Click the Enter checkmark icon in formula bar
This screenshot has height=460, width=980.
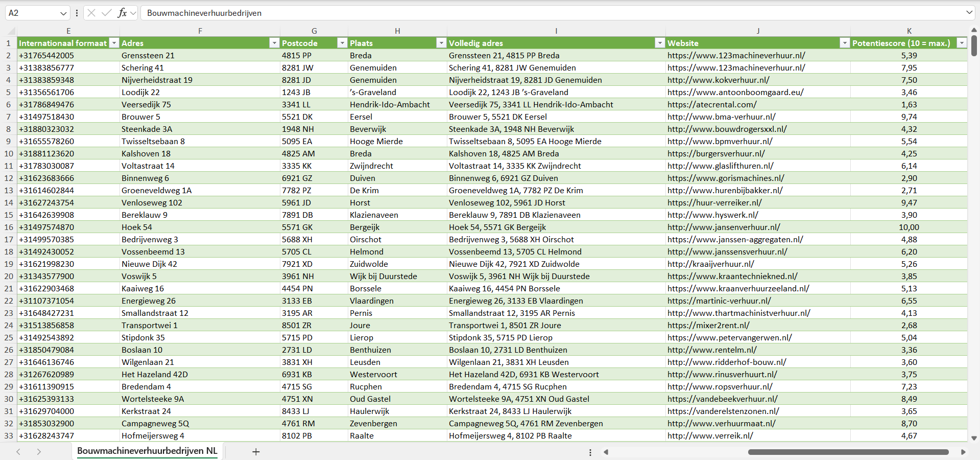point(106,13)
